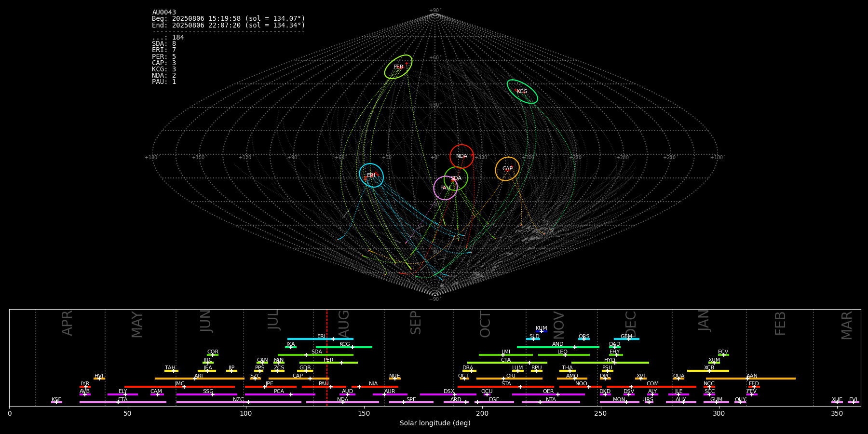Select the EVI shower bar in timeline
868x434 pixels.
[854, 402]
